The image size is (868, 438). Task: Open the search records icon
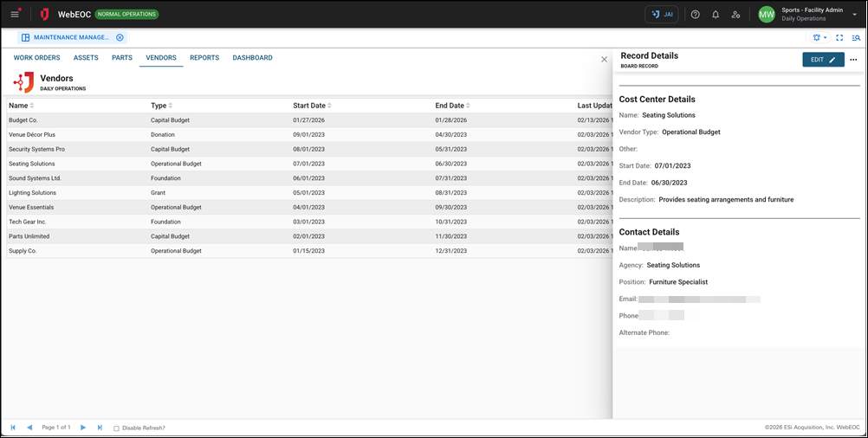[856, 38]
